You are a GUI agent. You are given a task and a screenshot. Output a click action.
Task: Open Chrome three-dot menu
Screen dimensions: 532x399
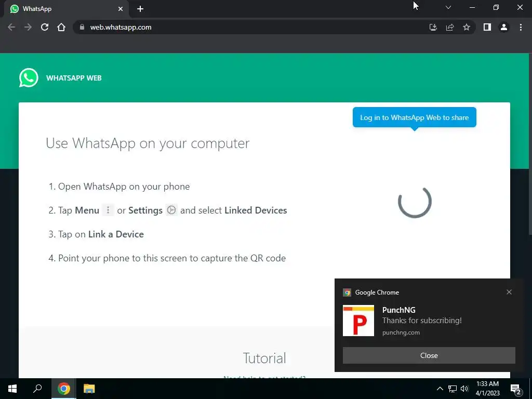tap(521, 27)
